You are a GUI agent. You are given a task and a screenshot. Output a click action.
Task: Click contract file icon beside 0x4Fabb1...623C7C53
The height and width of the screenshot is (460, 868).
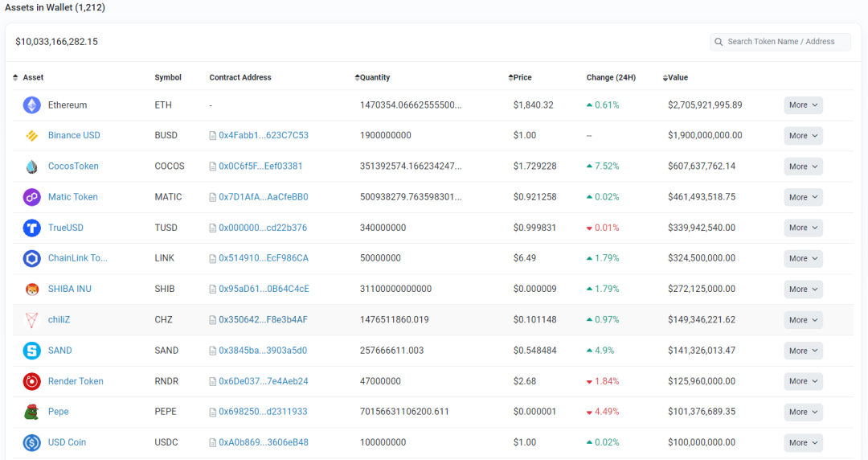pos(212,136)
